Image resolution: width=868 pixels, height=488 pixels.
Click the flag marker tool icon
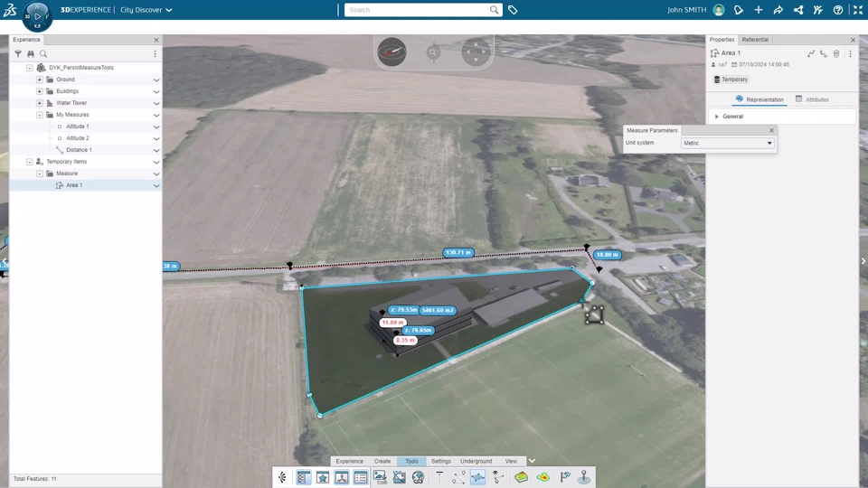coord(564,477)
